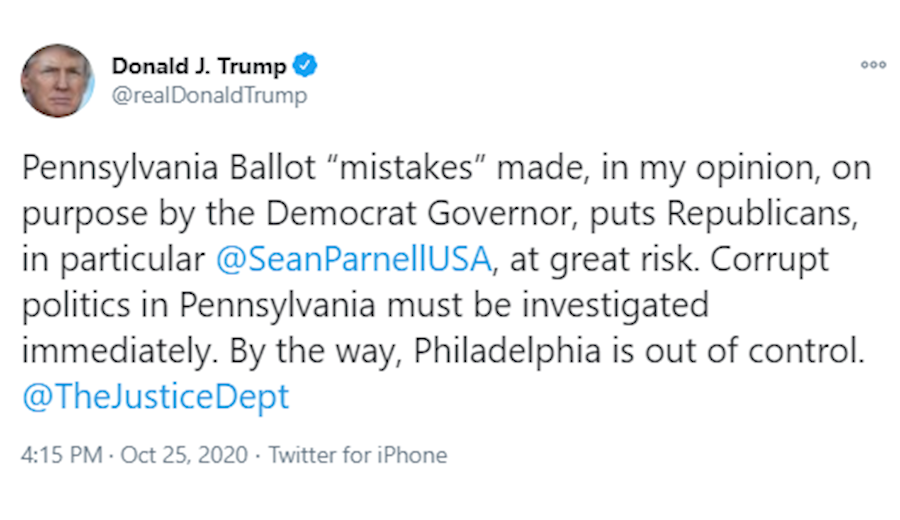Image resolution: width=900 pixels, height=520 pixels.
Task: Open the @TheJusticeDept mention
Action: pyautogui.click(x=155, y=396)
